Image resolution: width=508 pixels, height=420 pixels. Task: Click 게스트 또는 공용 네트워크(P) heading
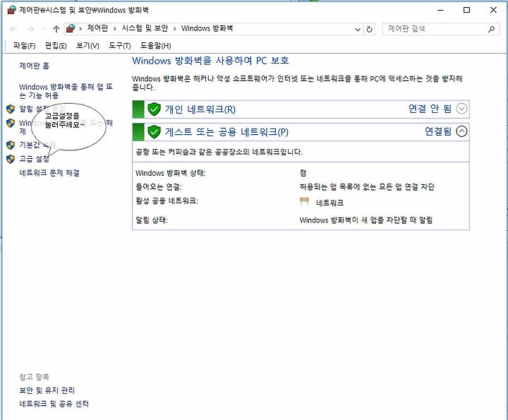pyautogui.click(x=226, y=131)
